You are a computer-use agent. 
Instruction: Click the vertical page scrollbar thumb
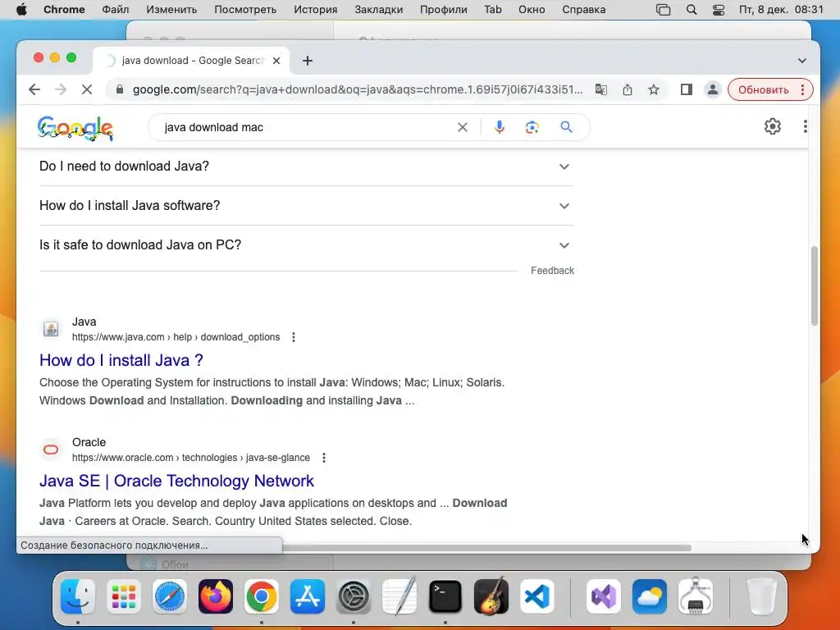[815, 285]
